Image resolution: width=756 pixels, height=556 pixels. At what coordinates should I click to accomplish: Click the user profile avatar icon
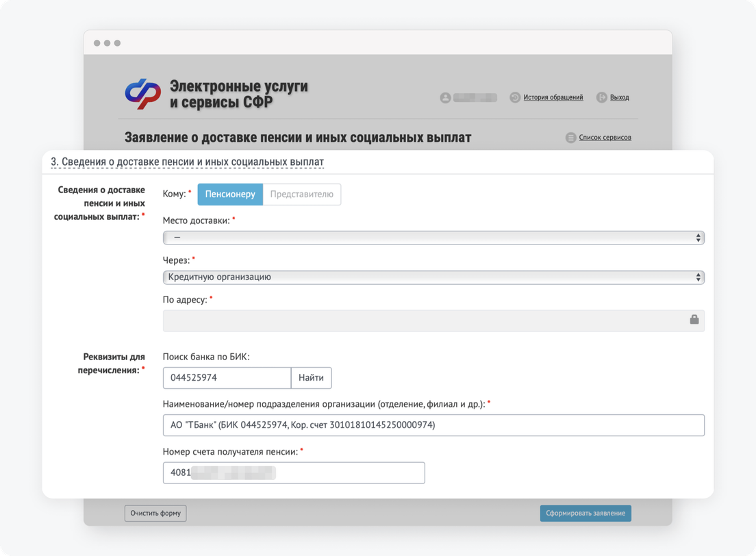pos(446,98)
